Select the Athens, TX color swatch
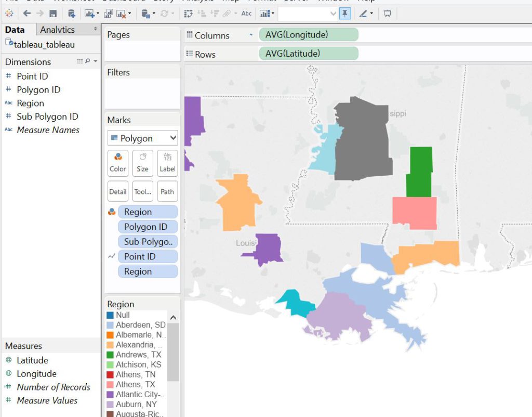The height and width of the screenshot is (417, 532). point(111,385)
